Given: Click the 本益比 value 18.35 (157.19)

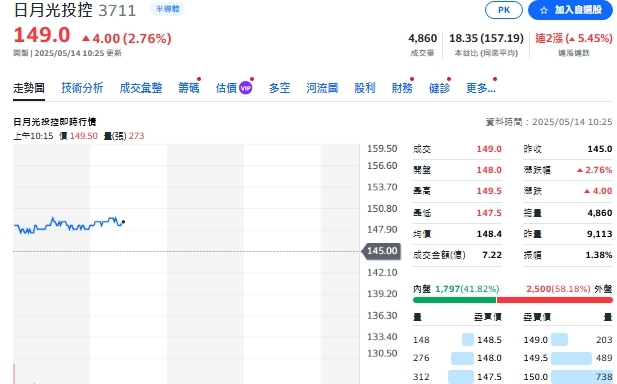Looking at the screenshot, I should (486, 38).
